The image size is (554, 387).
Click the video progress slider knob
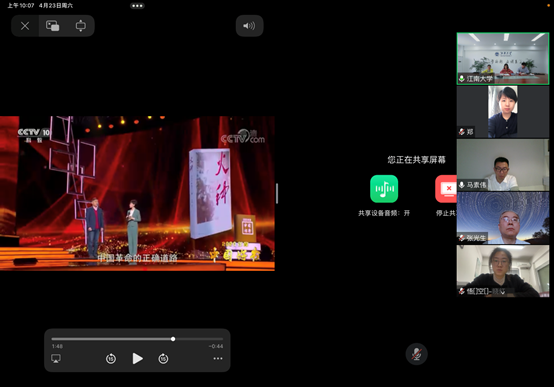tap(173, 339)
